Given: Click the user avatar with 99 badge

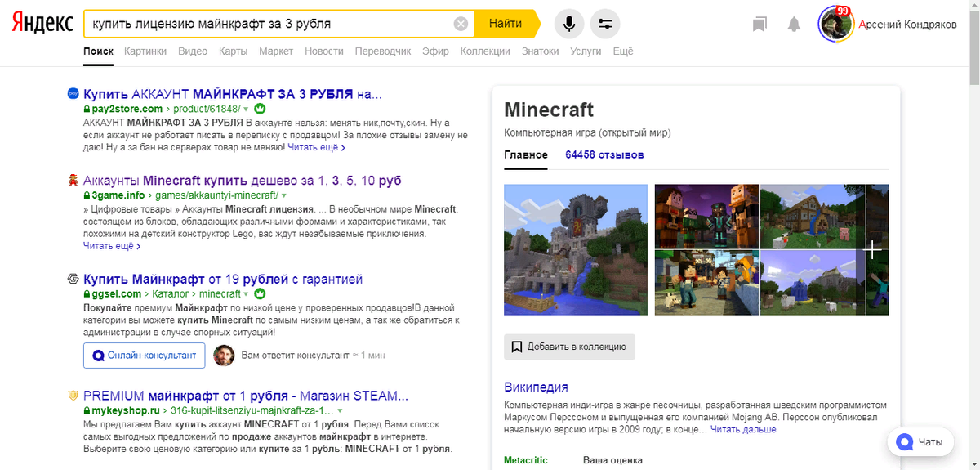Looking at the screenshot, I should 835,24.
